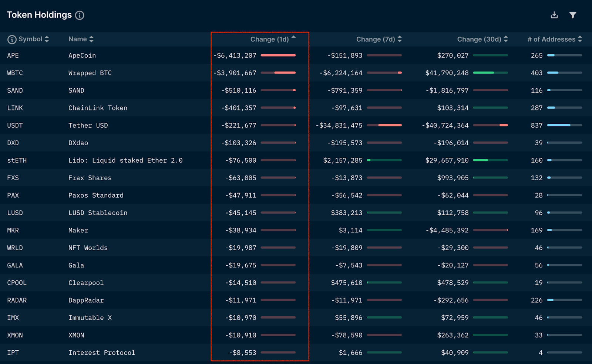The height and width of the screenshot is (364, 592).
Task: Click the info icon beside Symbol header
Action: pos(12,39)
